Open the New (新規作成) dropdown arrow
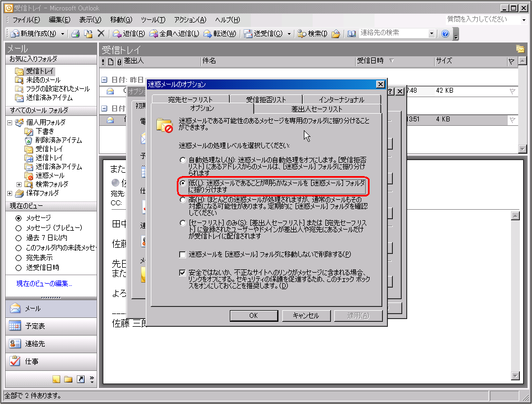This screenshot has height=404, width=532. [62, 34]
